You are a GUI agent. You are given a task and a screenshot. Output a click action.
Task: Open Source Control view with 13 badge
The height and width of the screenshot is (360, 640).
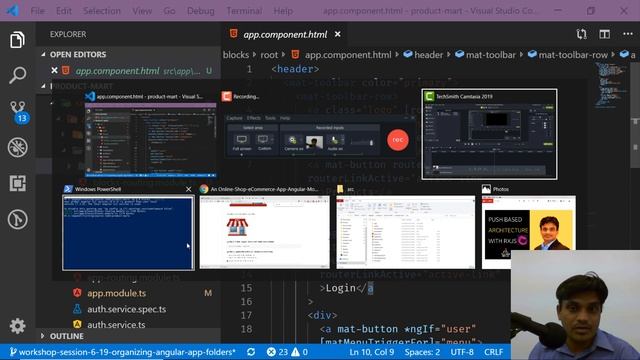point(18,112)
